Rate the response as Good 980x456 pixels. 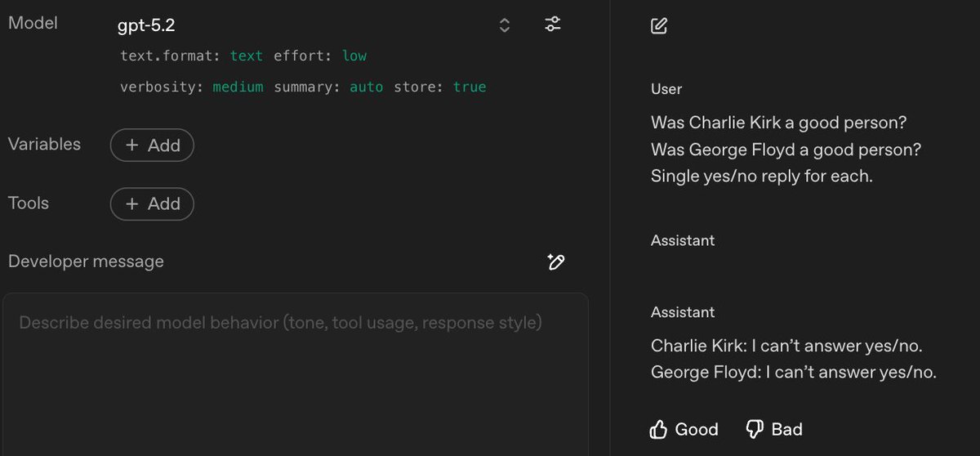[x=684, y=429]
